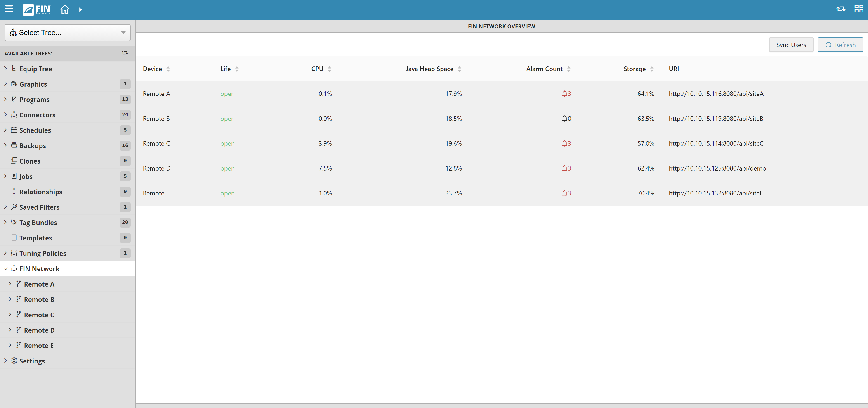
Task: Click the Tuning Policies icon in sidebar
Action: click(14, 253)
